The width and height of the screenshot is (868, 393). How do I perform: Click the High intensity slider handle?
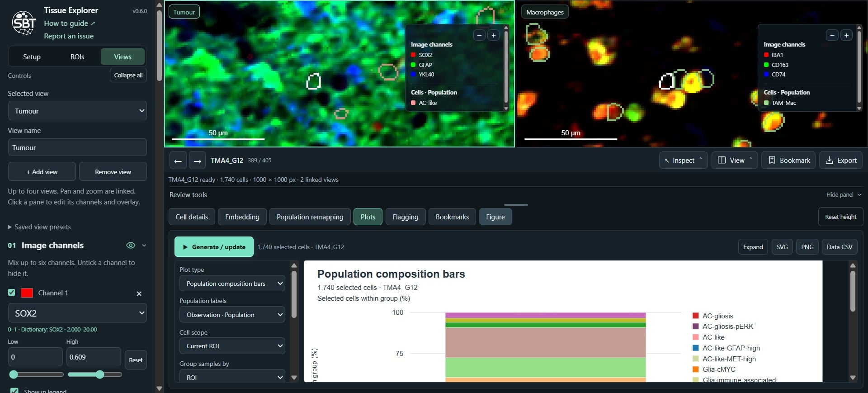100,374
